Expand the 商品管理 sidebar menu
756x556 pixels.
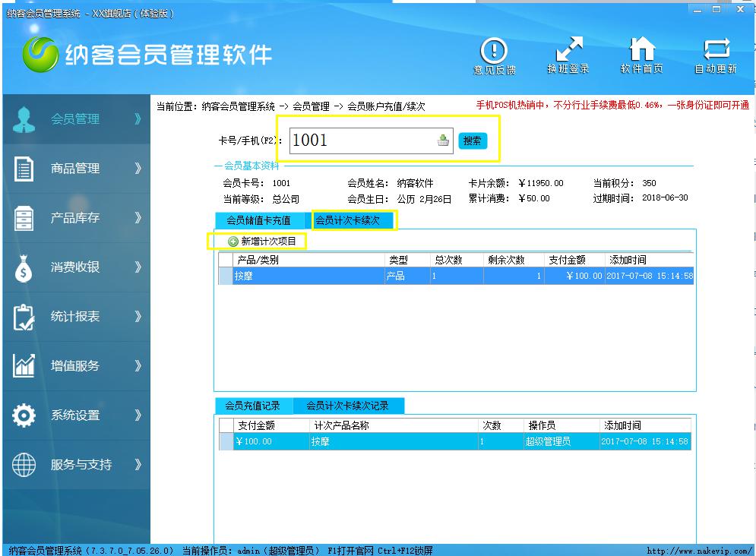pos(76,169)
